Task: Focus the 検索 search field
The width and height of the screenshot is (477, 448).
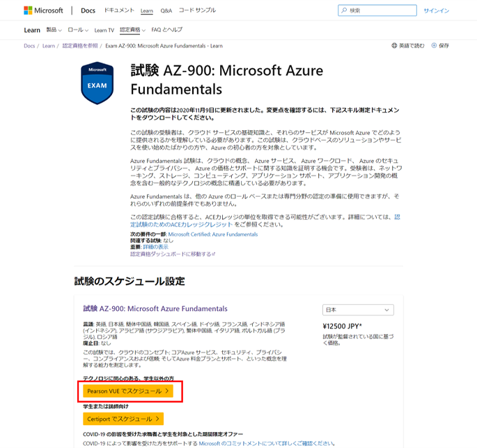Action: 377,10
